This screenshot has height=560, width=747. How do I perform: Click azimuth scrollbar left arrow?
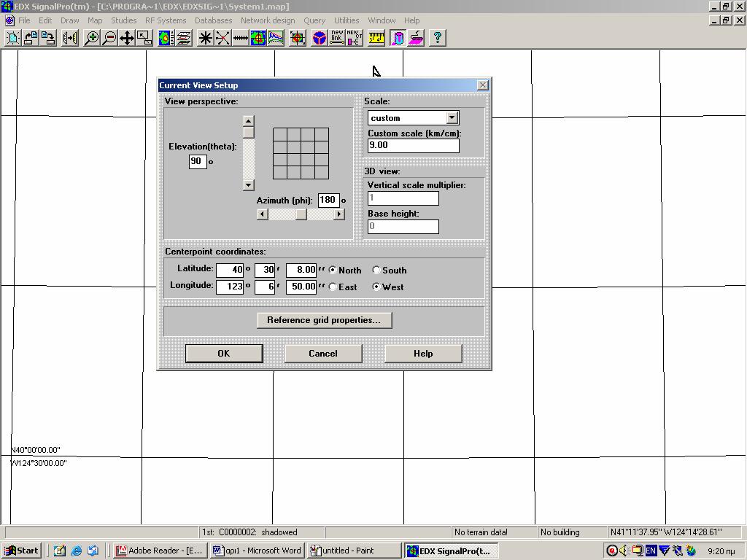click(262, 214)
